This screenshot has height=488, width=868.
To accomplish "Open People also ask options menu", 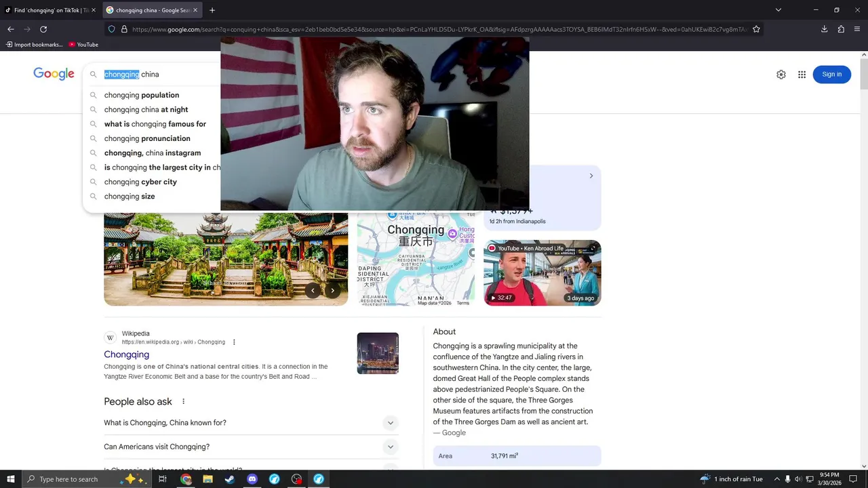I will point(183,401).
